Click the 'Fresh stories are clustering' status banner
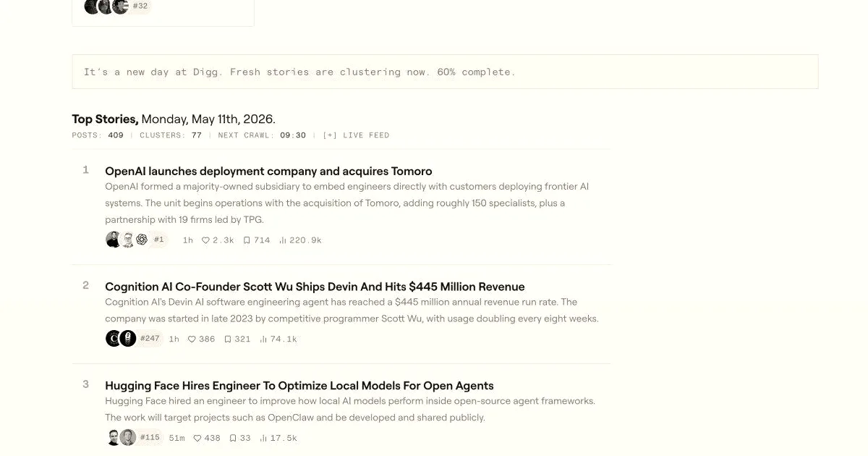868x456 pixels. pos(445,72)
